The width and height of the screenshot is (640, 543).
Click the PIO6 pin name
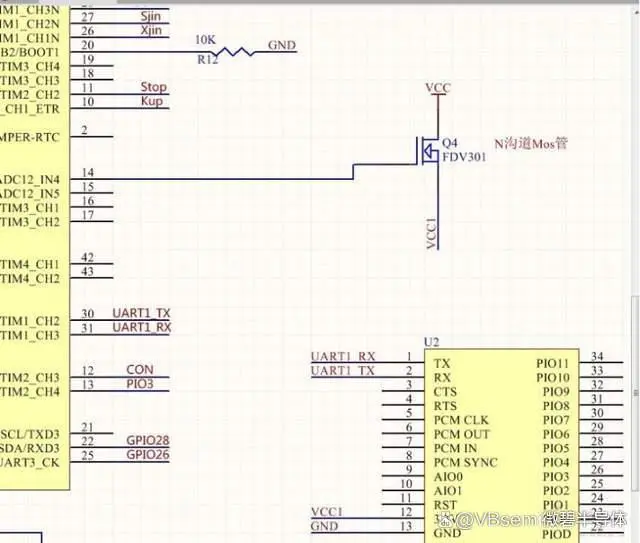(x=556, y=434)
